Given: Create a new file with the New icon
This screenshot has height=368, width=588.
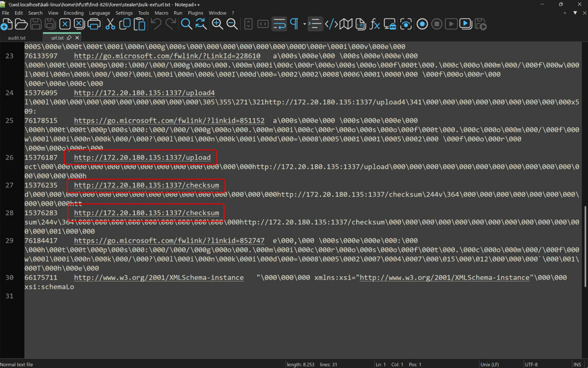Looking at the screenshot, I should pos(7,24).
